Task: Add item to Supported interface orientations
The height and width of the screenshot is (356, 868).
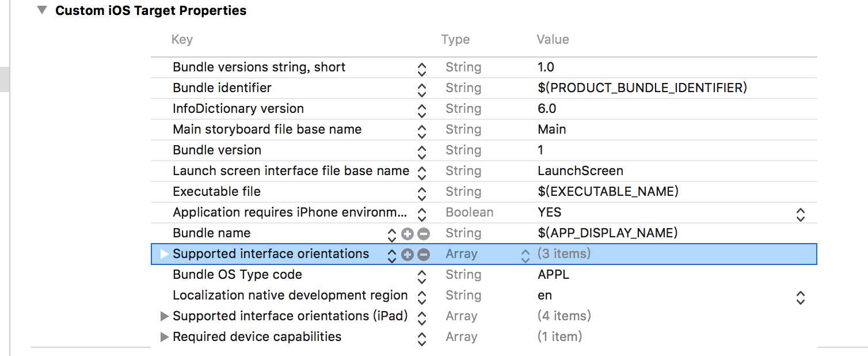Action: click(x=408, y=254)
